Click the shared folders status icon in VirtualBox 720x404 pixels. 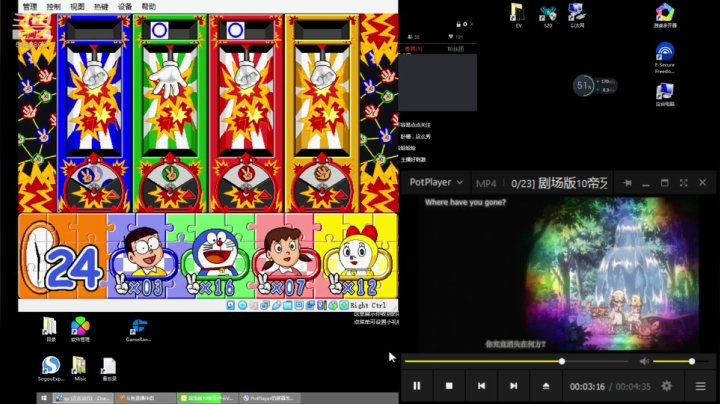(x=288, y=305)
